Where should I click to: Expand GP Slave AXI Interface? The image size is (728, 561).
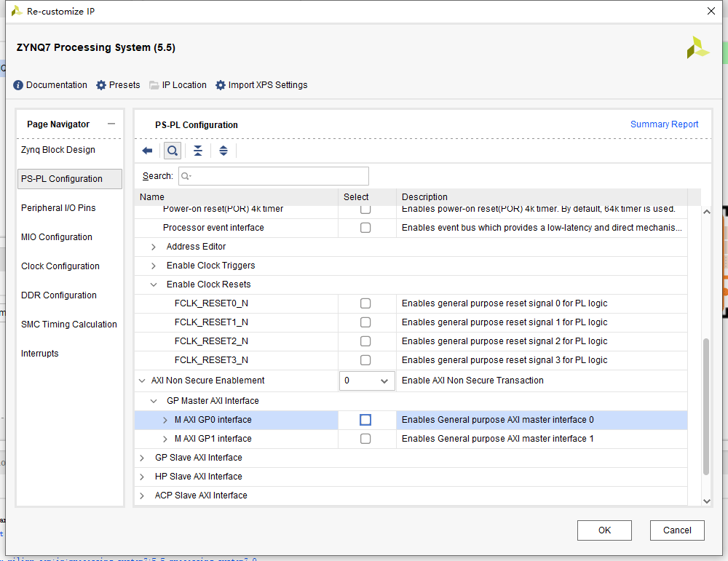pos(142,458)
